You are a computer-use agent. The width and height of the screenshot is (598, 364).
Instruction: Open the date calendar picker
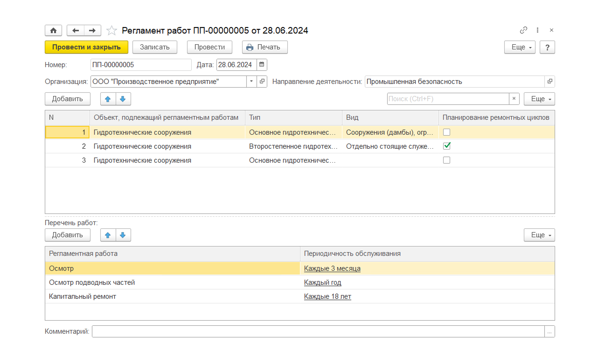(262, 64)
